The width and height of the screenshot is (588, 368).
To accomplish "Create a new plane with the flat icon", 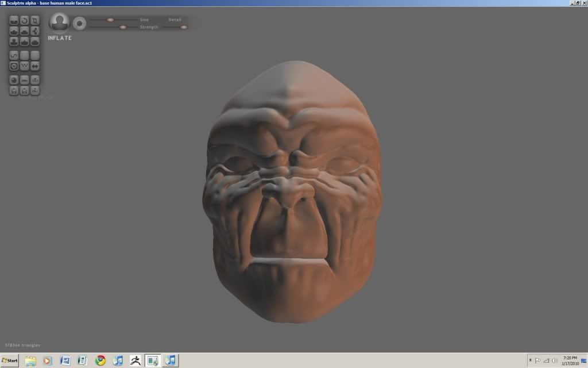I will pos(24,80).
